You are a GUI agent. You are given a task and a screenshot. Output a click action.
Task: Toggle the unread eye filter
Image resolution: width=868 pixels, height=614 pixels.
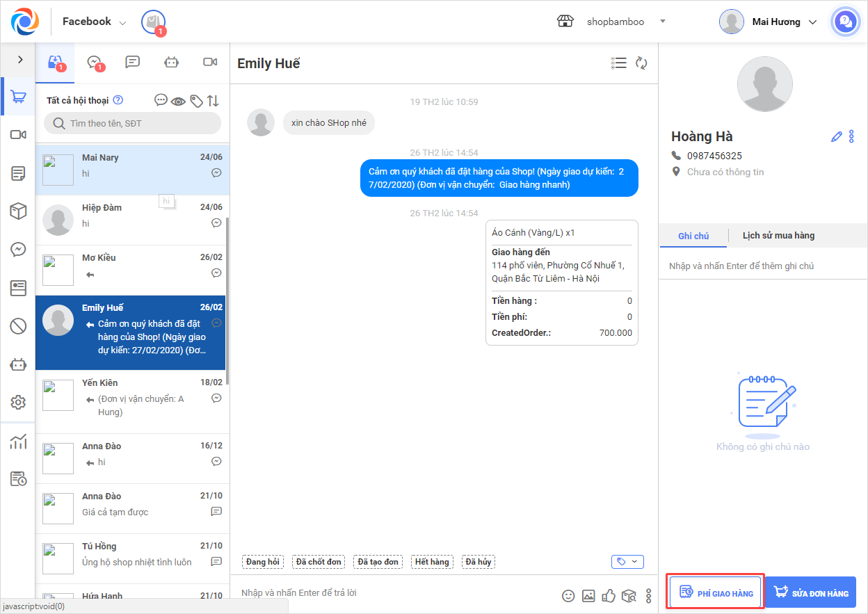[x=179, y=102]
